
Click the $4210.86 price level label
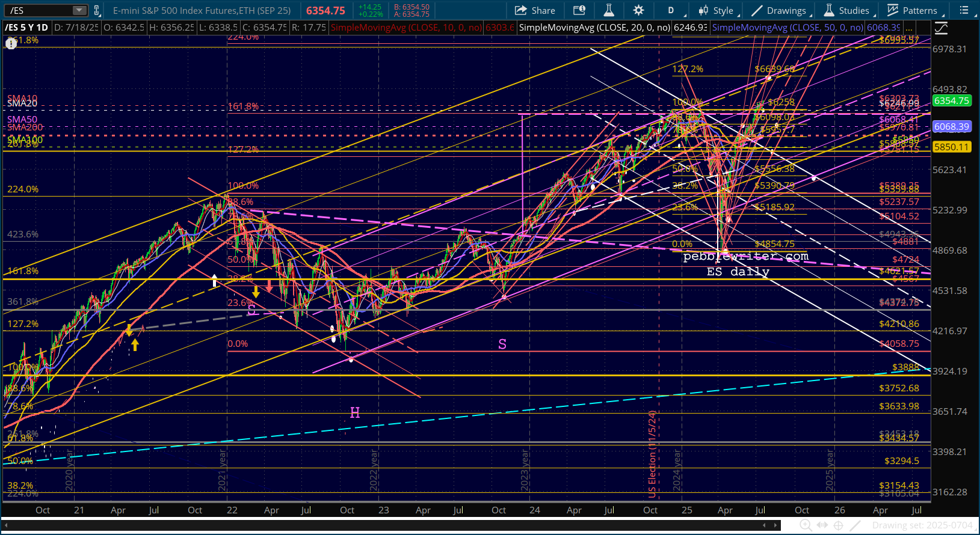[899, 324]
